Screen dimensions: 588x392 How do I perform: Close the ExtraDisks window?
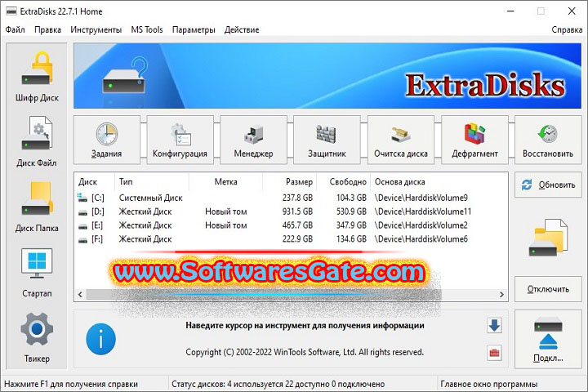pyautogui.click(x=572, y=11)
